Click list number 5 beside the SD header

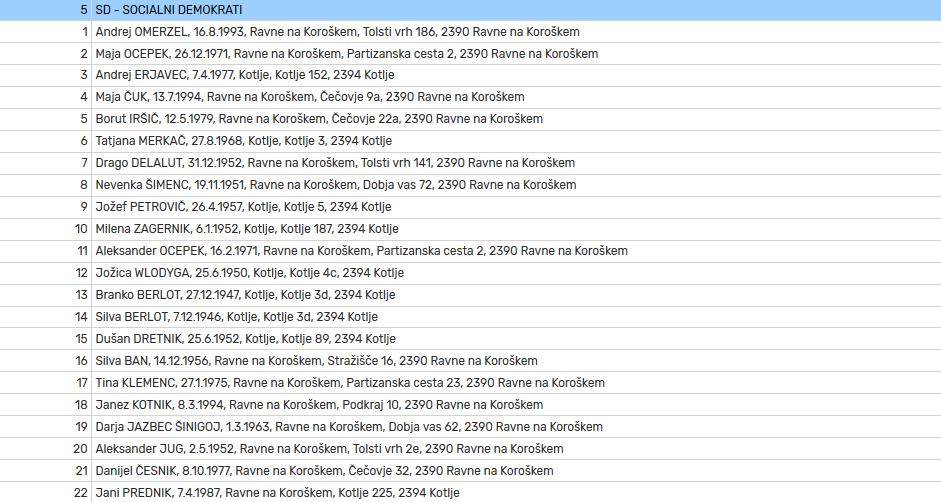[x=83, y=10]
